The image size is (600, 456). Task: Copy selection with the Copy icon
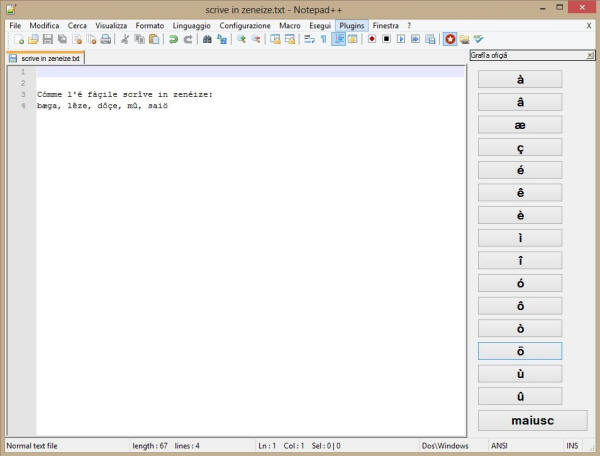pos(139,39)
